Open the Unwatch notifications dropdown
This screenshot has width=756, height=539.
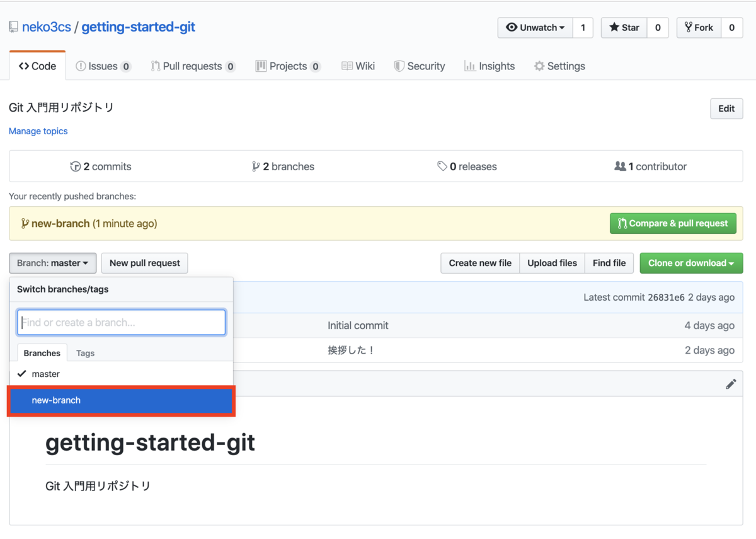pos(535,28)
